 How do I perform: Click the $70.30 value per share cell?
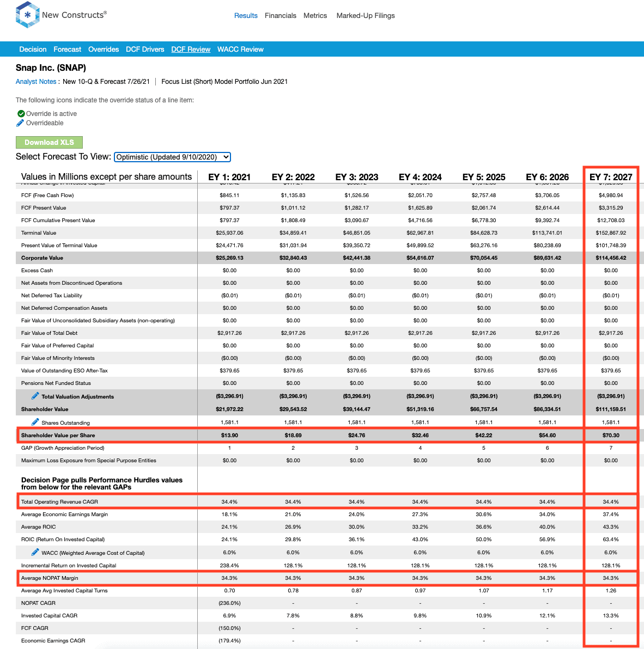point(611,436)
